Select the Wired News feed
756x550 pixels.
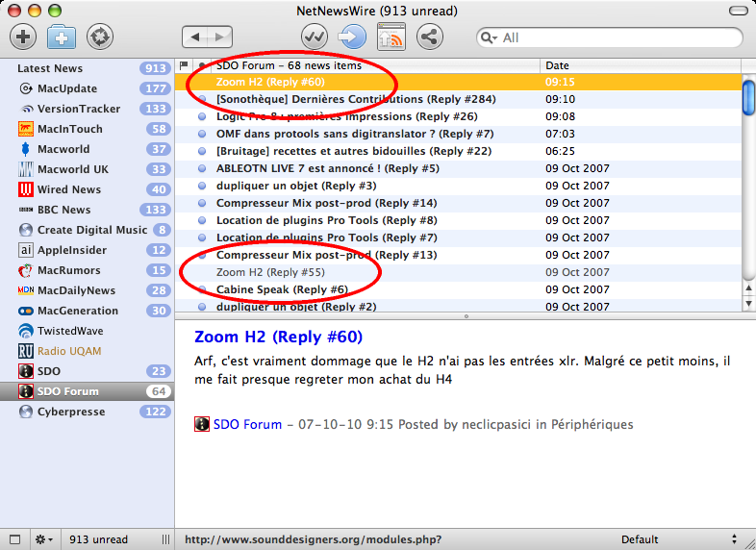87,190
